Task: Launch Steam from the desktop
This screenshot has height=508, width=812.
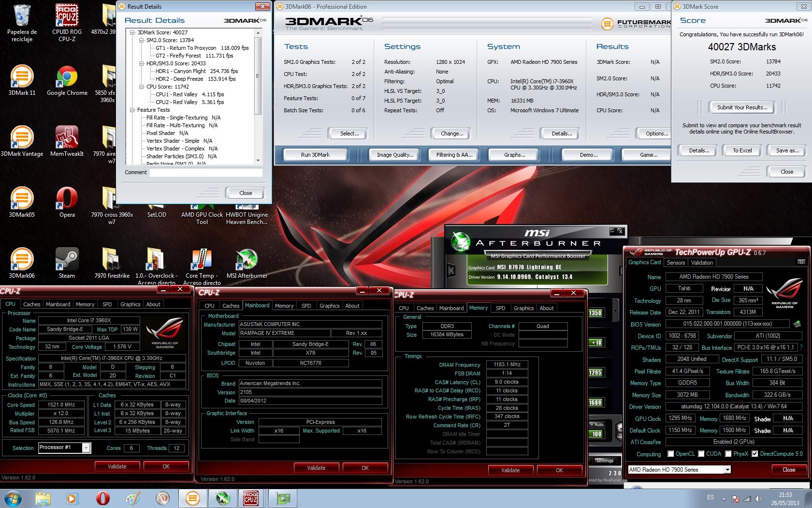Action: pyautogui.click(x=67, y=263)
